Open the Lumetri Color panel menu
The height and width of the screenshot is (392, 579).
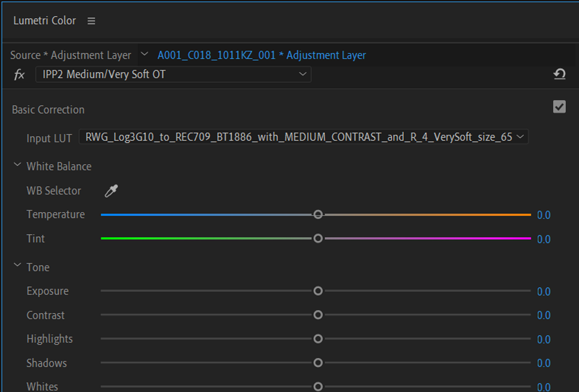(x=91, y=21)
